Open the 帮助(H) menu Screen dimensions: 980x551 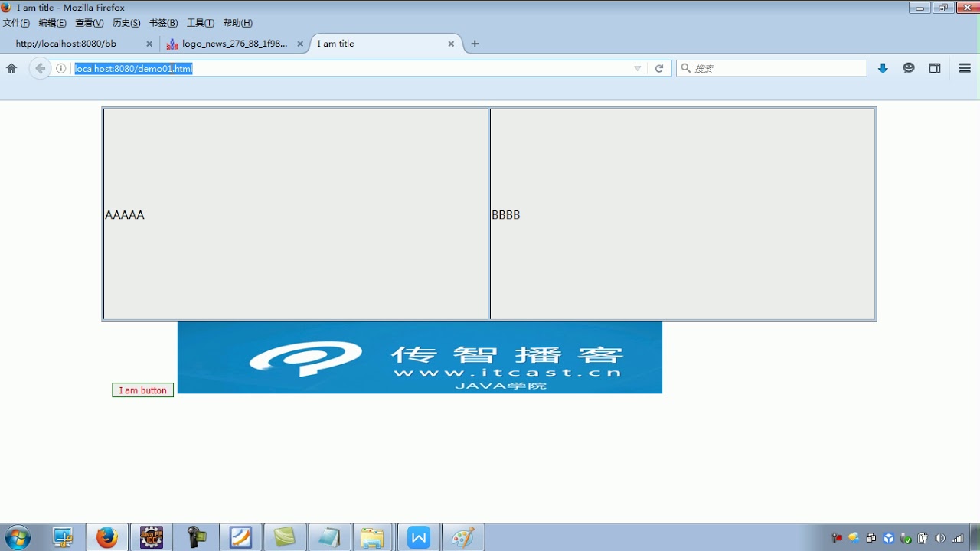coord(238,23)
